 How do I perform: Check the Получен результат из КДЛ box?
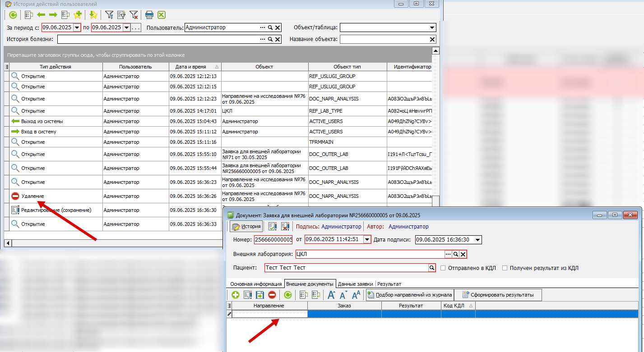point(505,268)
